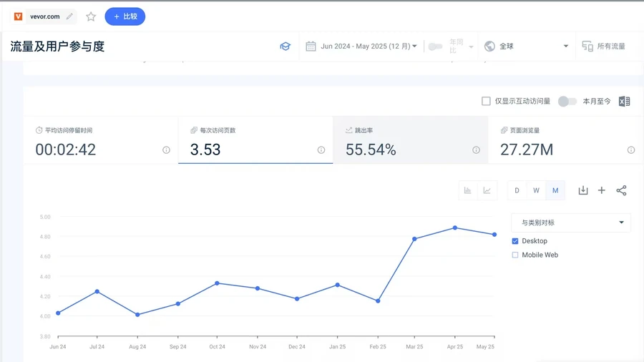Viewport: 644px width, 362px height.
Task: Open the Jun 2024 - May 2025 date dropdown
Action: click(x=369, y=47)
